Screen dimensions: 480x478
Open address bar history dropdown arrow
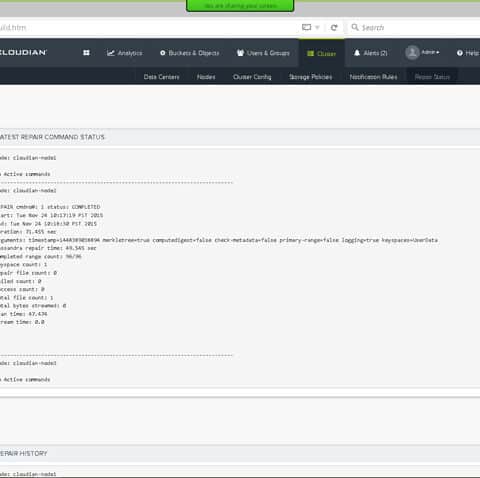(317, 27)
